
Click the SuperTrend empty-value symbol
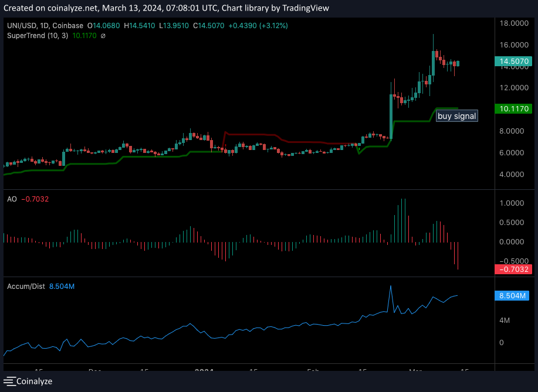pos(103,36)
